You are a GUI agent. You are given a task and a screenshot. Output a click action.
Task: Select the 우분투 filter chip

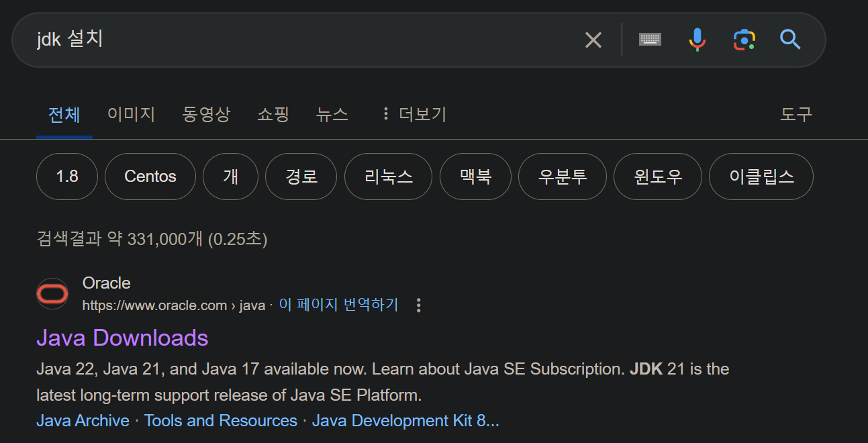563,177
